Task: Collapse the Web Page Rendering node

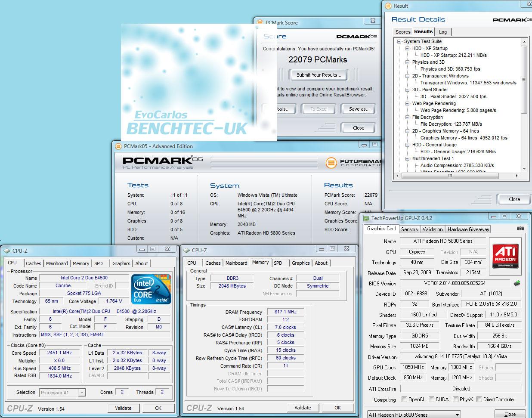Action: (408, 104)
